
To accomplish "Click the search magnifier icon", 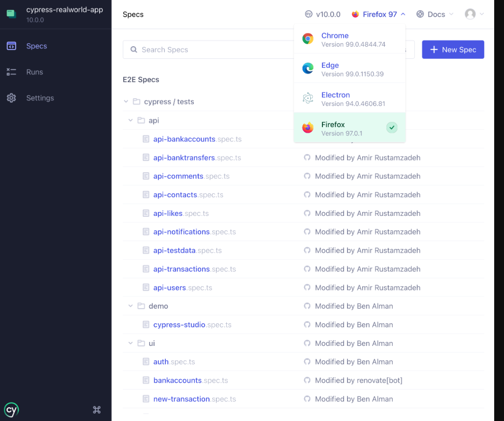I will 133,50.
